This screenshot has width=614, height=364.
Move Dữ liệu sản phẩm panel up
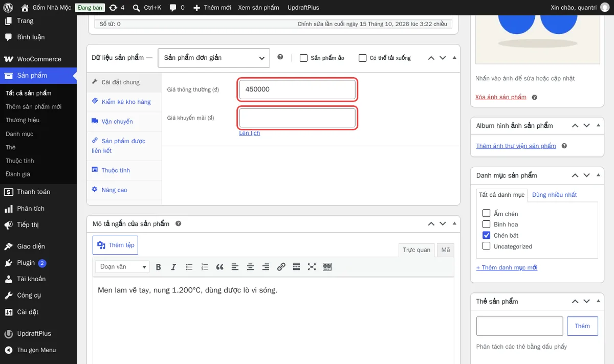tap(431, 58)
